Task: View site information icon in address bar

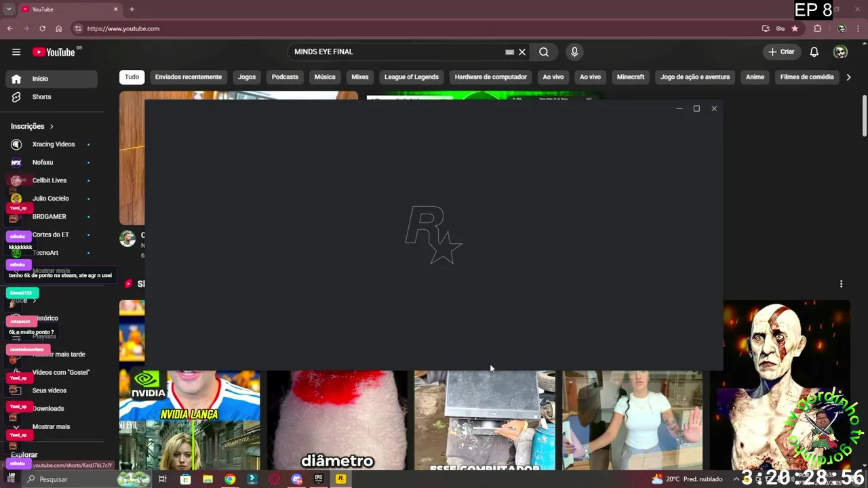Action: click(x=78, y=28)
